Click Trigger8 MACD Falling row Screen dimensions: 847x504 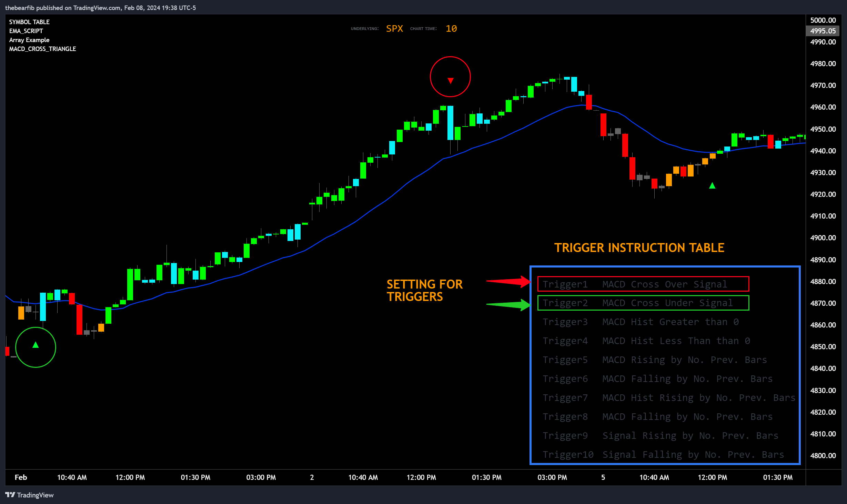pos(658,417)
